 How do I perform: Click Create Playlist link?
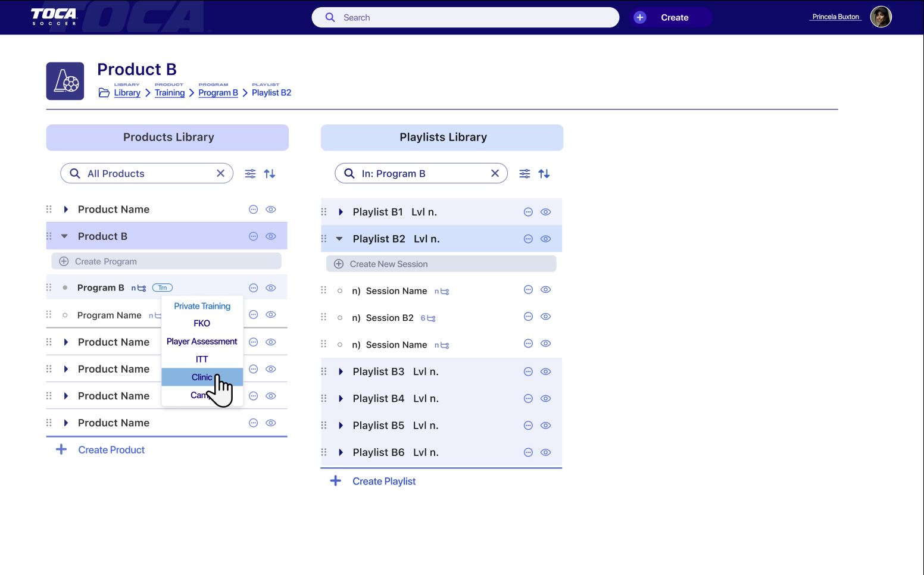383,482
